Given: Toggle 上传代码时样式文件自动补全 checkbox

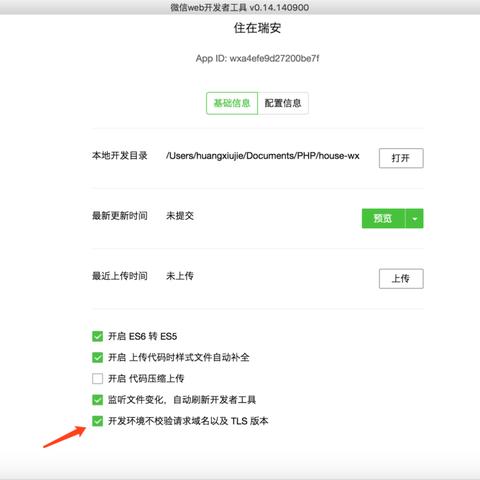Looking at the screenshot, I should point(97,357).
